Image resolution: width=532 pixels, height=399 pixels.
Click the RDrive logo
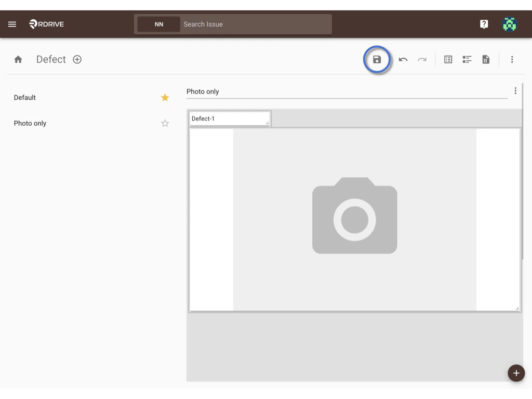[46, 24]
